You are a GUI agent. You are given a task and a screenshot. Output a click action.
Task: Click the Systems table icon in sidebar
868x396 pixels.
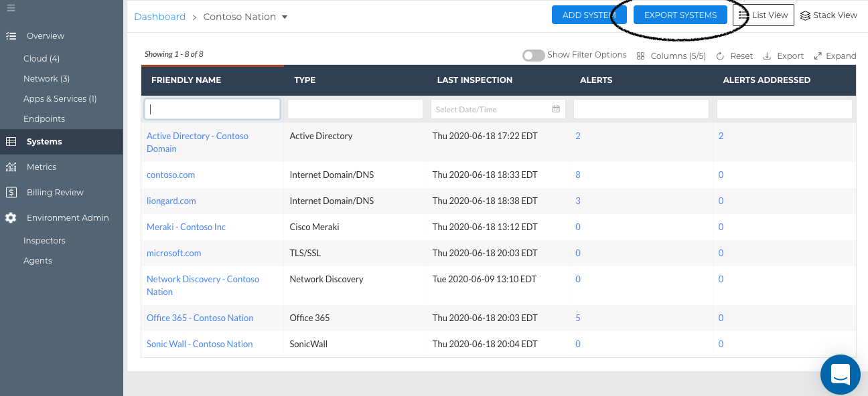pos(11,142)
